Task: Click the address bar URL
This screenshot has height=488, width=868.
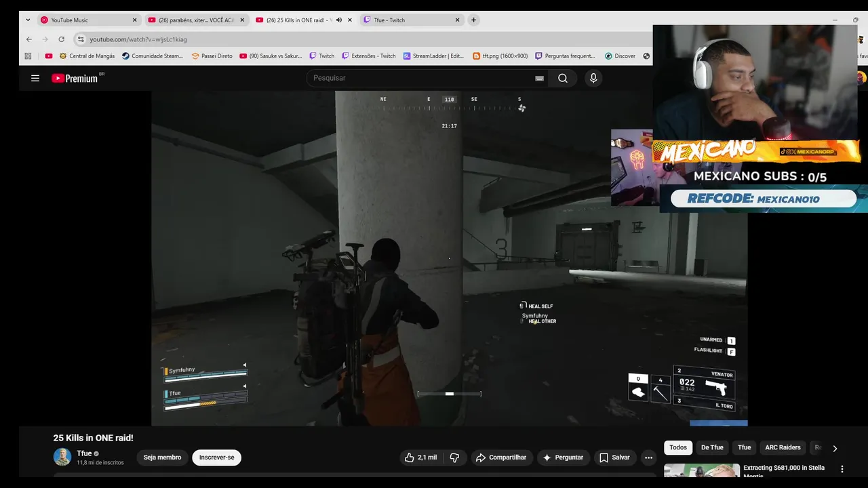Action: [138, 39]
